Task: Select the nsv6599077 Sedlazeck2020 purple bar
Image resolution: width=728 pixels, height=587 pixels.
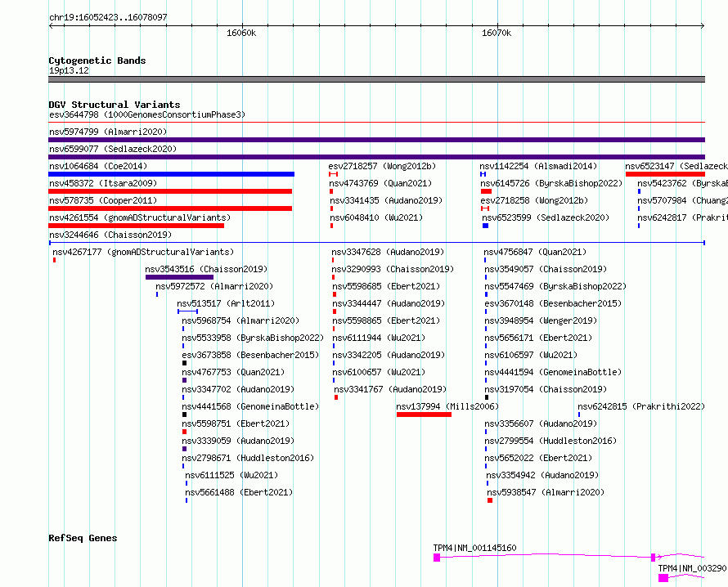Action: [376, 157]
